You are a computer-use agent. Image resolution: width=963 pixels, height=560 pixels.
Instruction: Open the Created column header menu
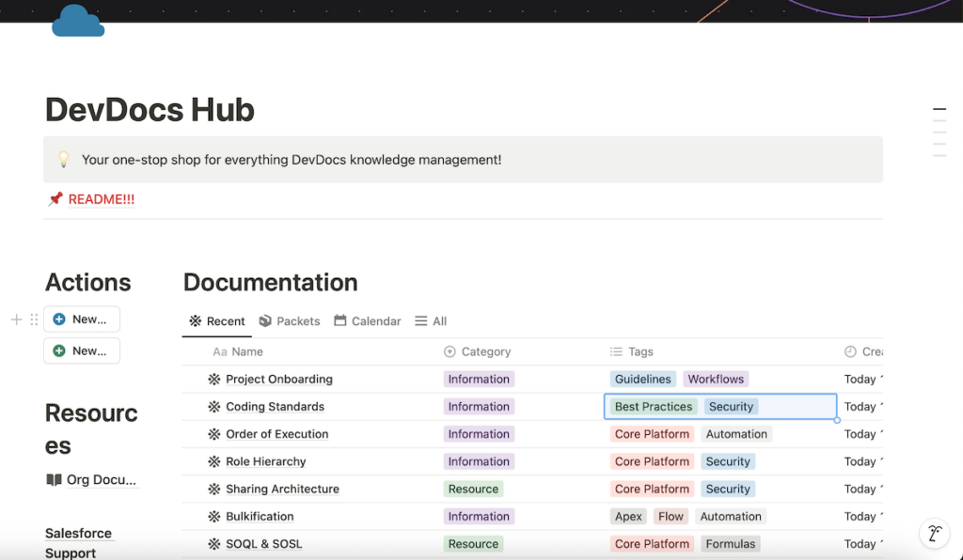[867, 350]
